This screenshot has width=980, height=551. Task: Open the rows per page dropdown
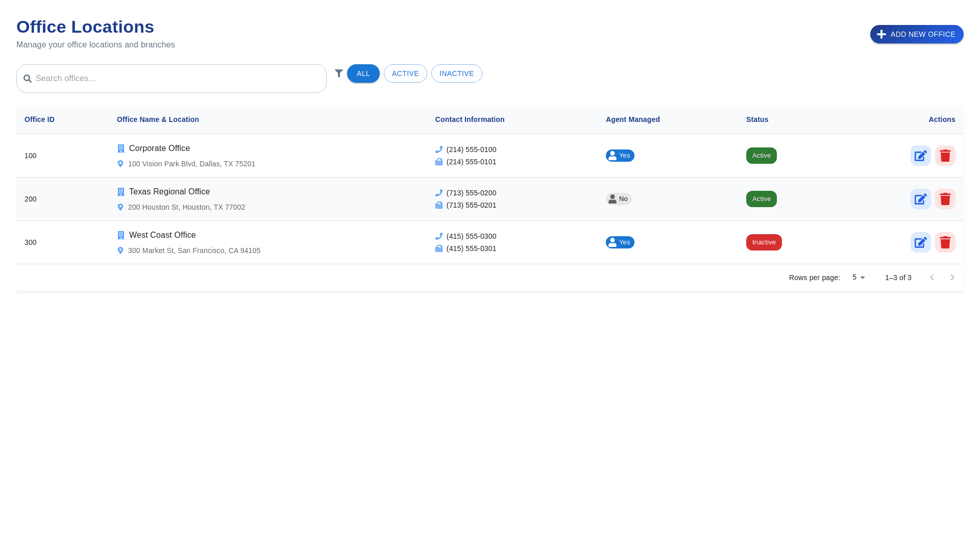[857, 278]
